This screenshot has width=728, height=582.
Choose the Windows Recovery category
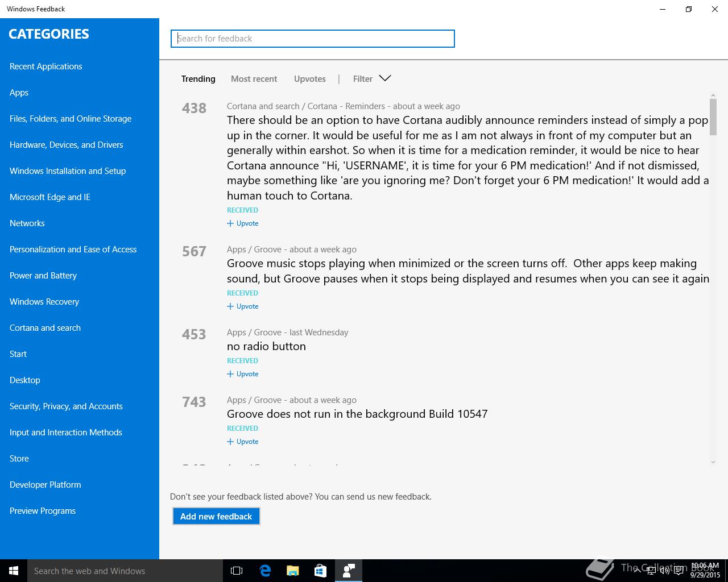(x=44, y=302)
